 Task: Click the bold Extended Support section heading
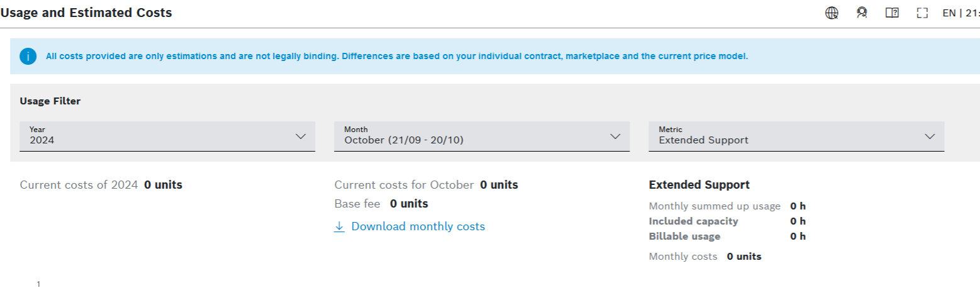click(699, 185)
